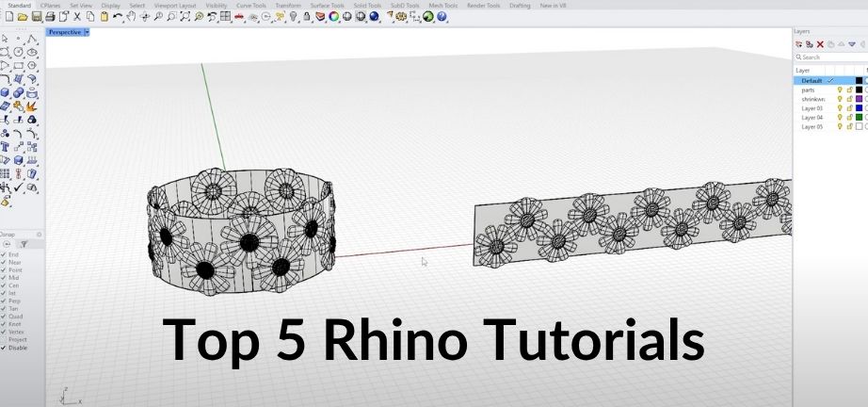Switch to the Curve Tools tab
The width and height of the screenshot is (868, 407).
pyautogui.click(x=251, y=6)
